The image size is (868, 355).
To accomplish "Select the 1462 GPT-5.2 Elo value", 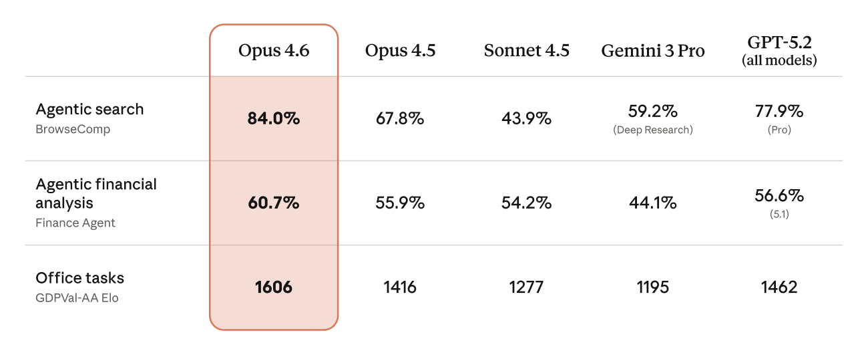I will (779, 287).
